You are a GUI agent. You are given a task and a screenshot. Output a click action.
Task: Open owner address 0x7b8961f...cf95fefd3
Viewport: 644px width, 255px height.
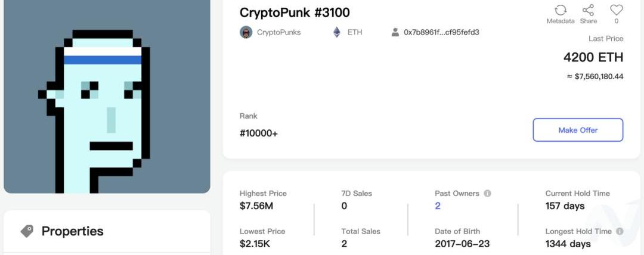[441, 32]
